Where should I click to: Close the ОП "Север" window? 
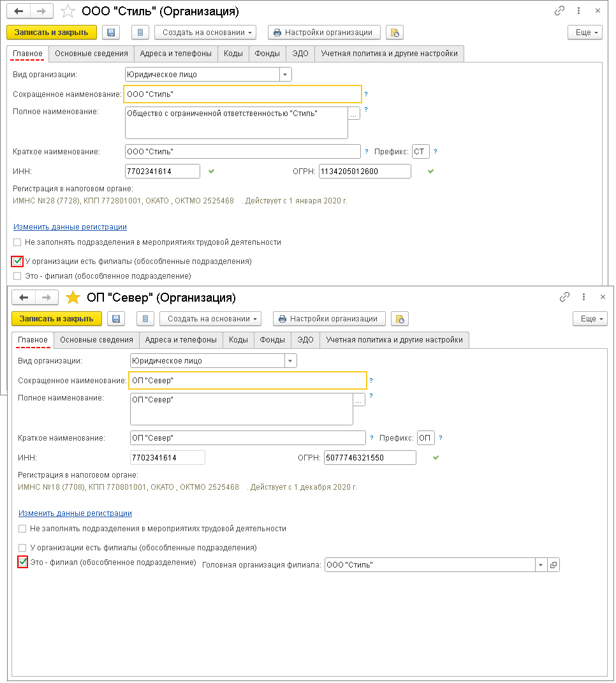tap(603, 297)
